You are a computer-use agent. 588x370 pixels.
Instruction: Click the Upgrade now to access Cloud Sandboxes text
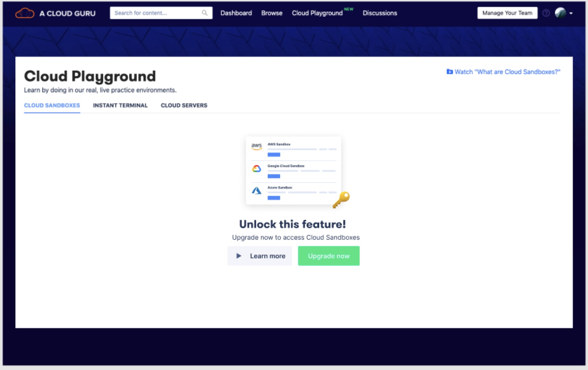coord(296,237)
